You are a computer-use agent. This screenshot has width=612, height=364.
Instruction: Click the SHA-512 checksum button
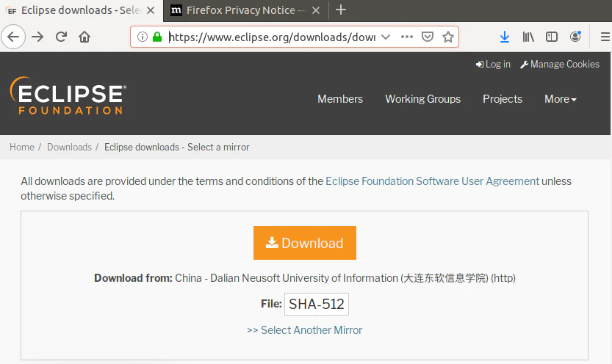[317, 304]
